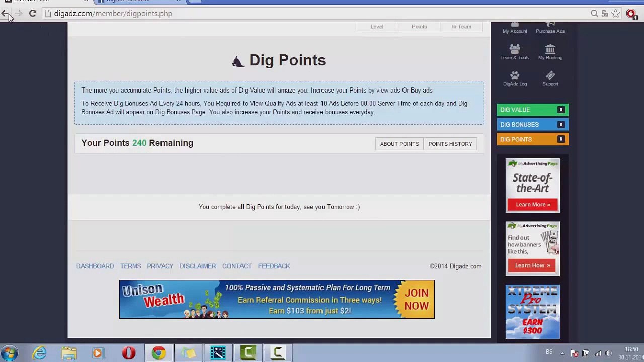Open the Windows Start menu
This screenshot has height=362, width=644.
10,353
